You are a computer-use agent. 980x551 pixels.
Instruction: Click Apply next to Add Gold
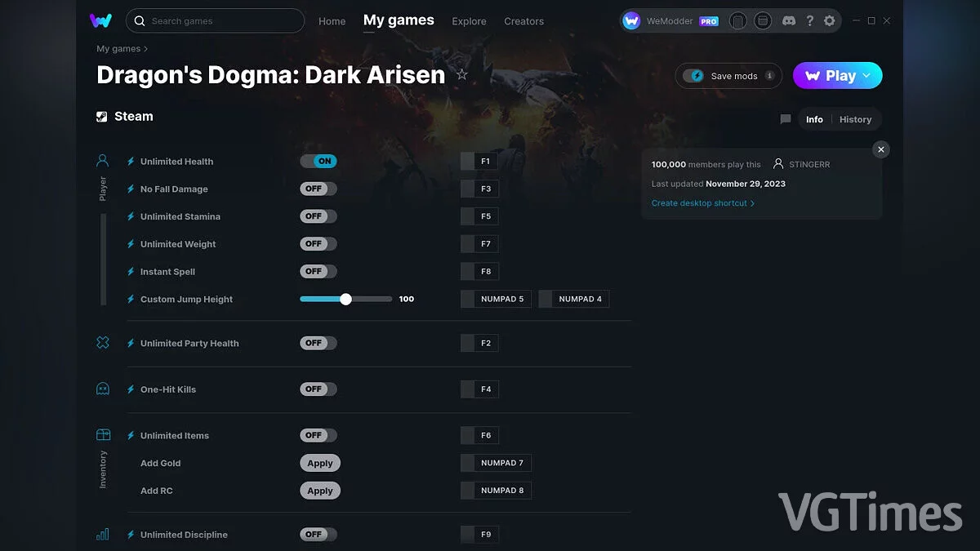[x=319, y=463]
